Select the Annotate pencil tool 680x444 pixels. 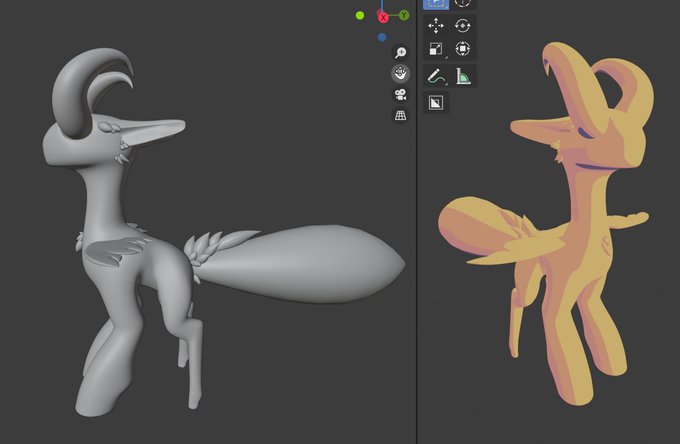[x=436, y=76]
